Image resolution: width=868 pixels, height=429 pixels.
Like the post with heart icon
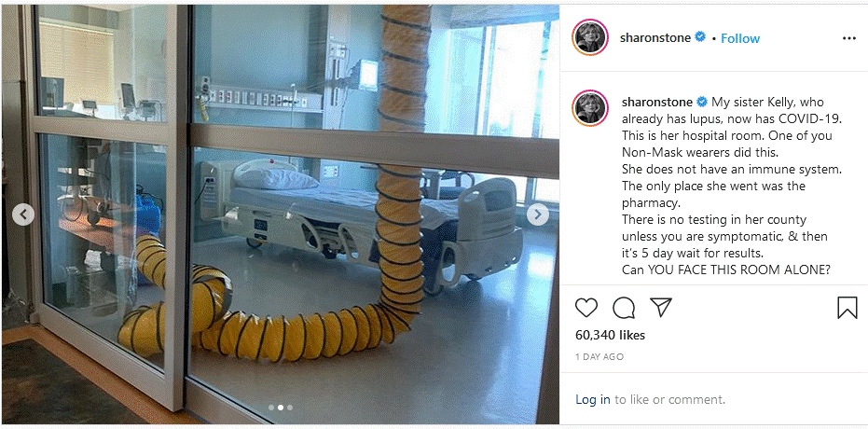[586, 308]
